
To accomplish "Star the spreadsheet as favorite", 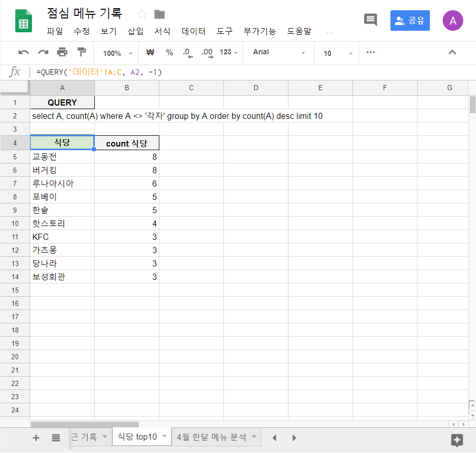I will [x=141, y=14].
